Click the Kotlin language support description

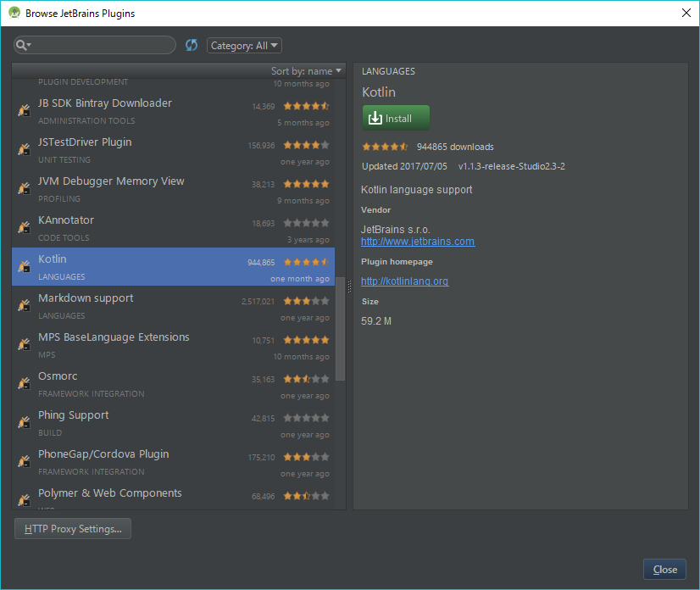416,190
